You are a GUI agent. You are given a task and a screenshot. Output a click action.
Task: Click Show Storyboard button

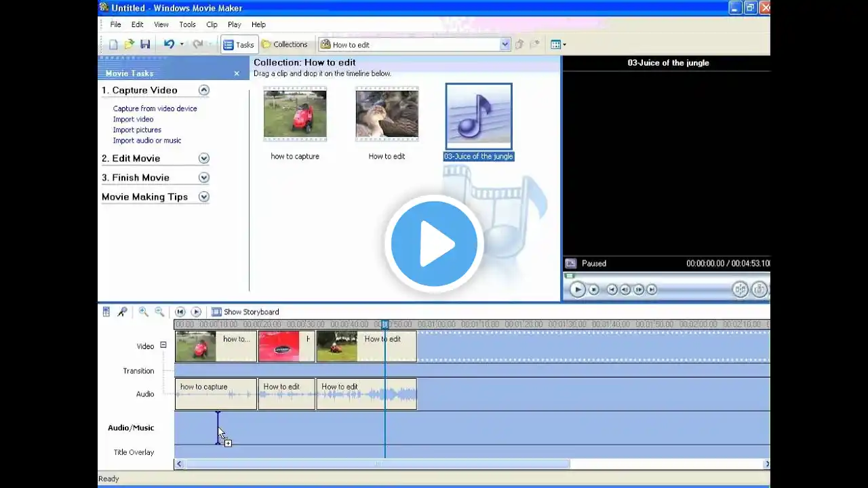pyautogui.click(x=245, y=312)
